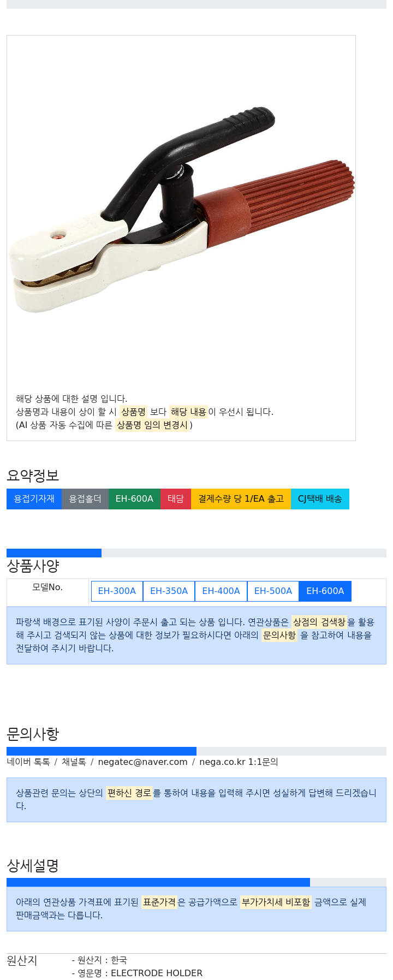
Task: Select the green EH-600A summary tag
Action: coord(134,499)
